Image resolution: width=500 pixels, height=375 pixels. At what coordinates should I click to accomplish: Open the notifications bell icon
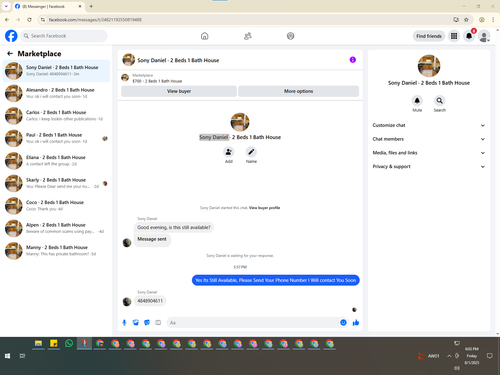[469, 36]
